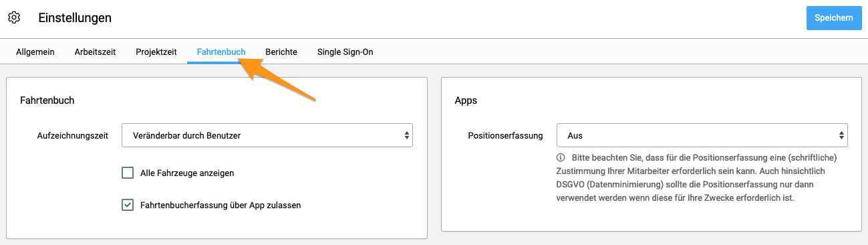Click the Alle Fahrzeuge anzeigen label
This screenshot has width=868, height=245.
[x=187, y=173]
